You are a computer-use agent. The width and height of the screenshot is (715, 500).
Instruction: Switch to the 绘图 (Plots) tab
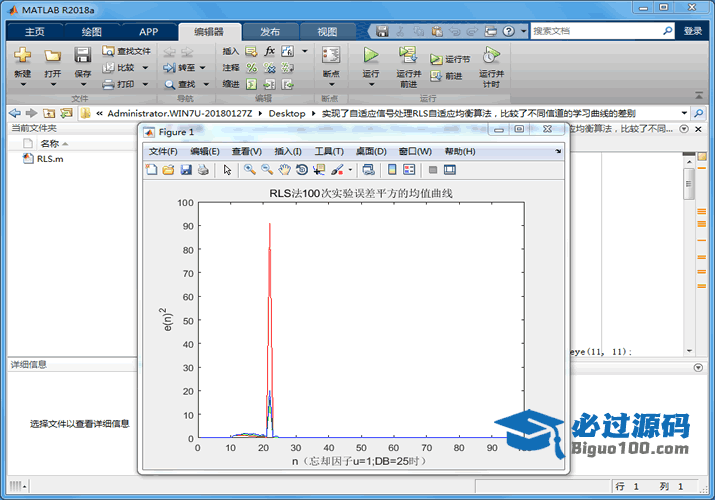point(91,31)
